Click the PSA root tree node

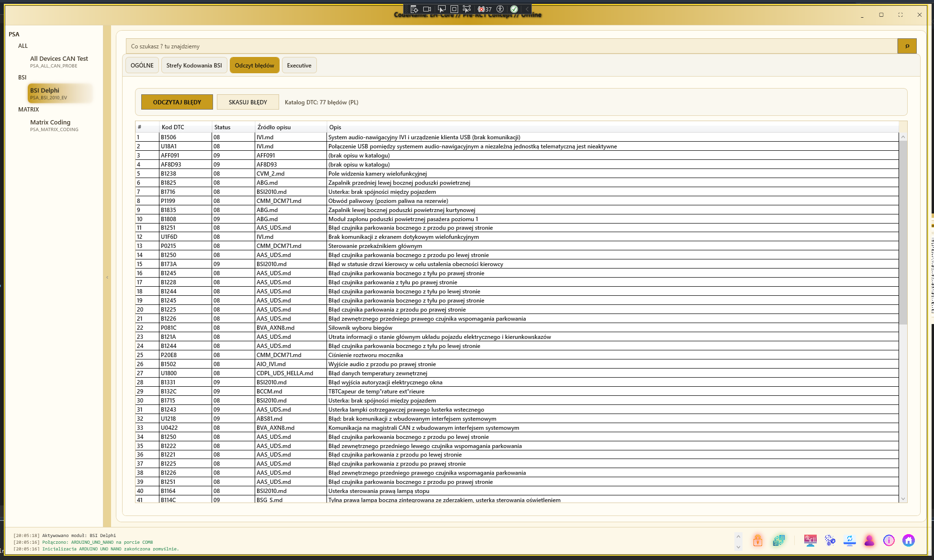pos(14,34)
